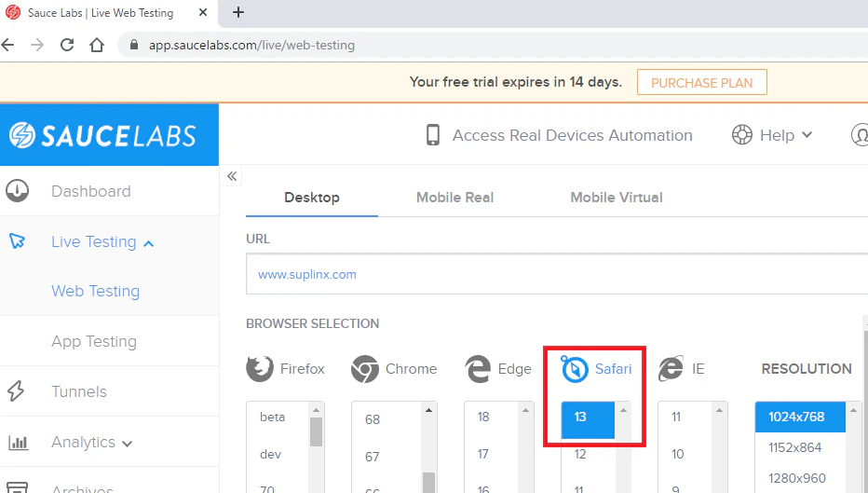Select App Testing in sidebar
The height and width of the screenshot is (493, 868).
(93, 342)
